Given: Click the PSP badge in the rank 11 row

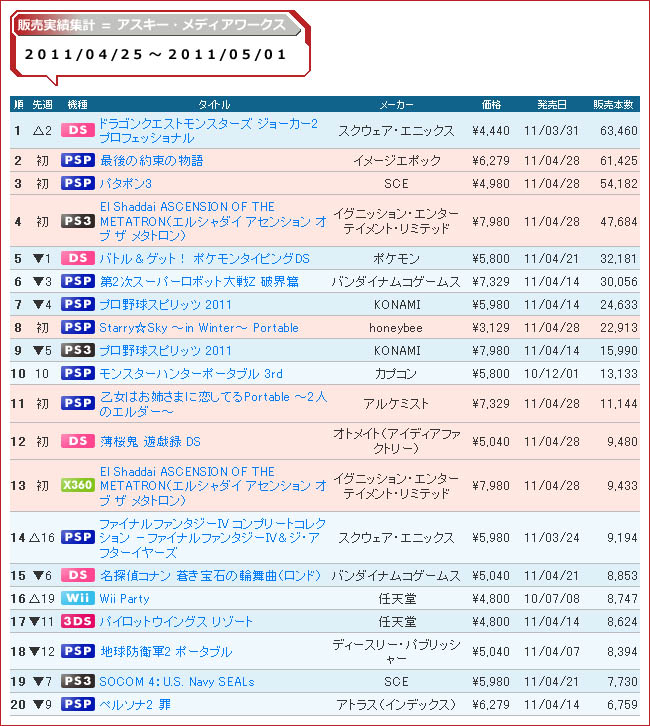Looking at the screenshot, I should [x=78, y=403].
